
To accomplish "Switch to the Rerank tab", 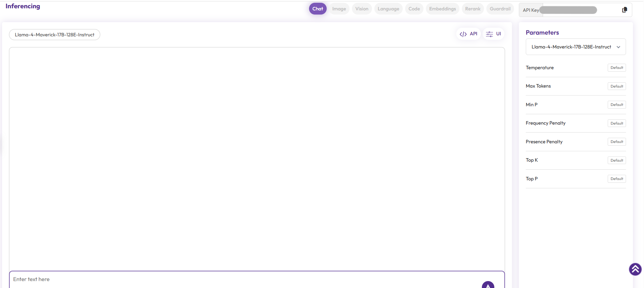I will tap(473, 9).
